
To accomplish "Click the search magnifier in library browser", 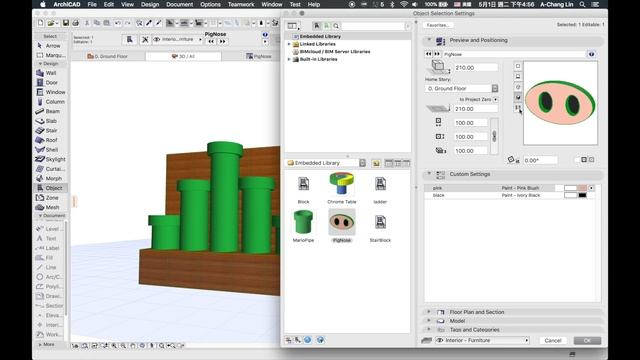I will pyautogui.click(x=336, y=26).
